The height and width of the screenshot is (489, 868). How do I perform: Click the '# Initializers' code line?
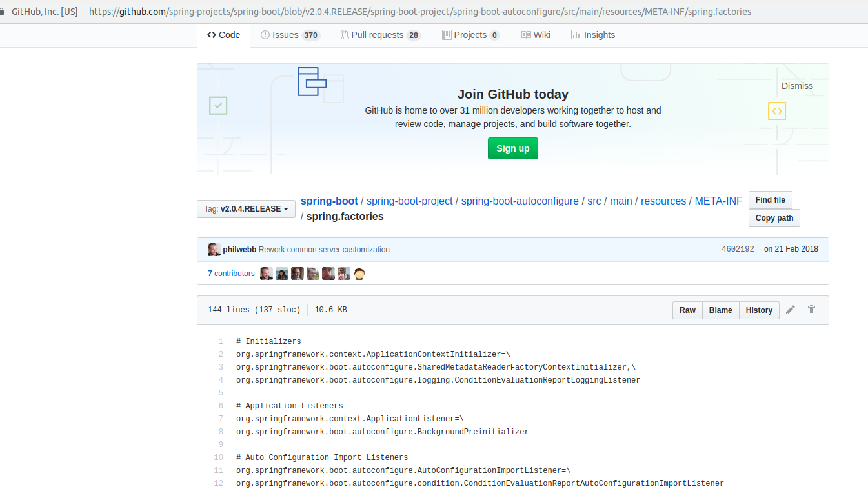(268, 341)
